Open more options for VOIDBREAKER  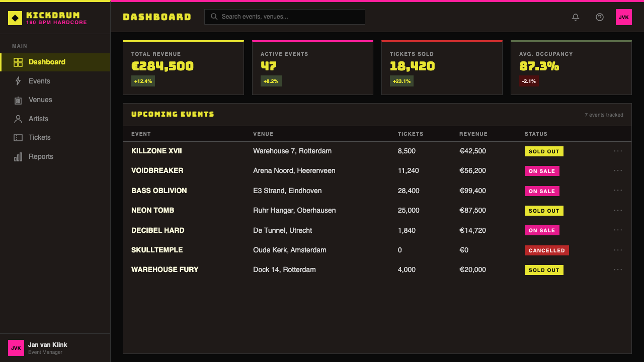pos(618,170)
